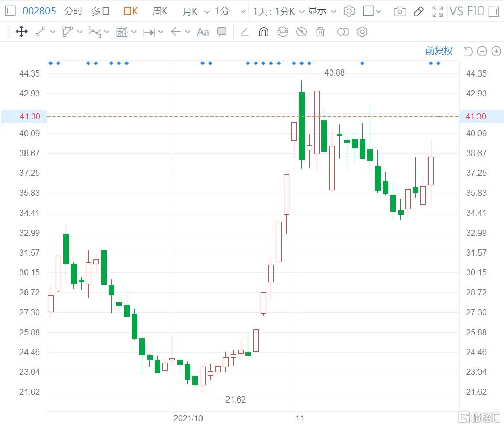Reset chart view with undo arrow

468,51
